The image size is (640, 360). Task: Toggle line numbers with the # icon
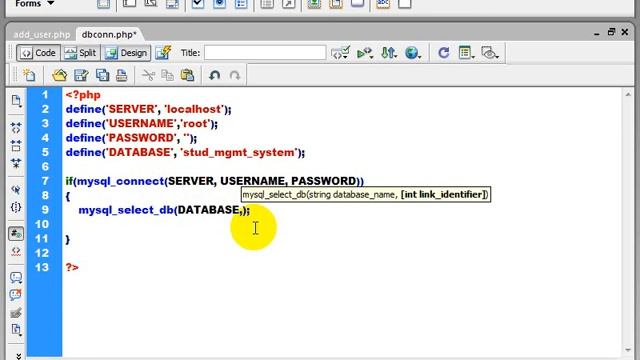coord(16,233)
